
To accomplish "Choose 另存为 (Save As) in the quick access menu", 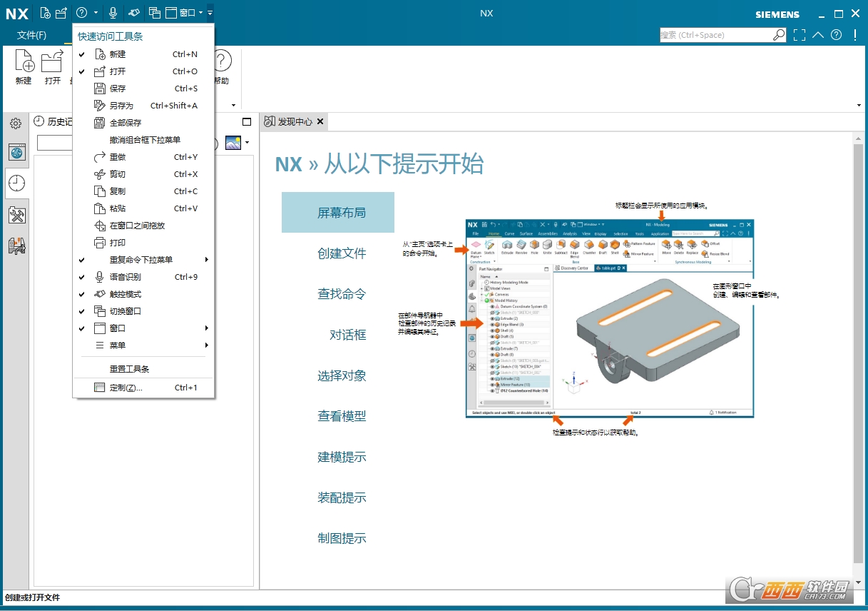I will (143, 106).
